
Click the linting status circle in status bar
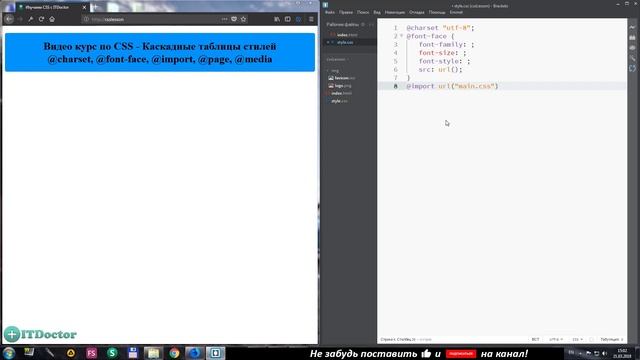591,339
